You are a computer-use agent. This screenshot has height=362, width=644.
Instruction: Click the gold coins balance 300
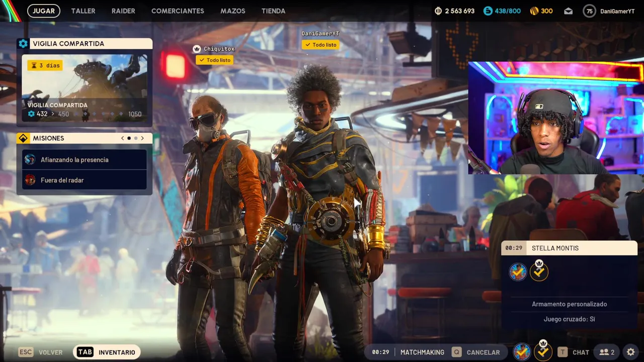pos(541,11)
